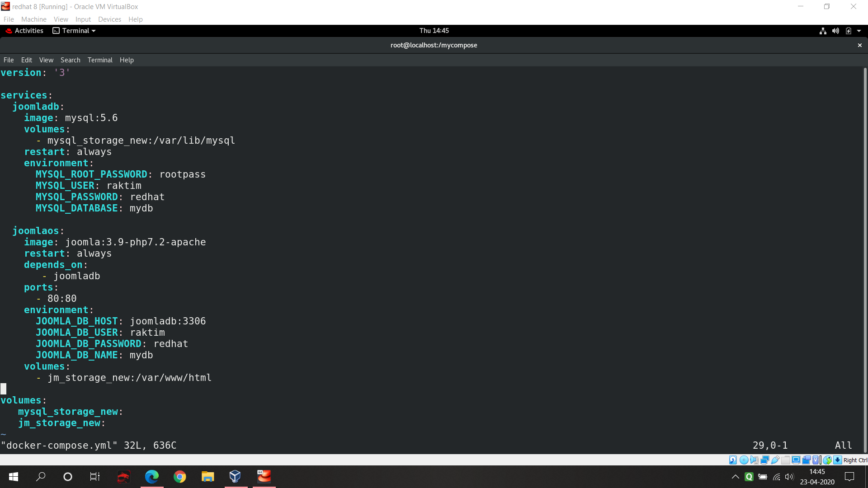Open Google Chrome from the taskbar
Viewport: 868px width, 488px height.
tap(180, 477)
